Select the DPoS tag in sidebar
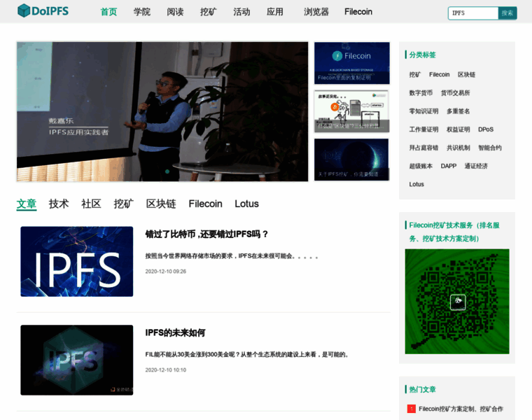 click(486, 129)
